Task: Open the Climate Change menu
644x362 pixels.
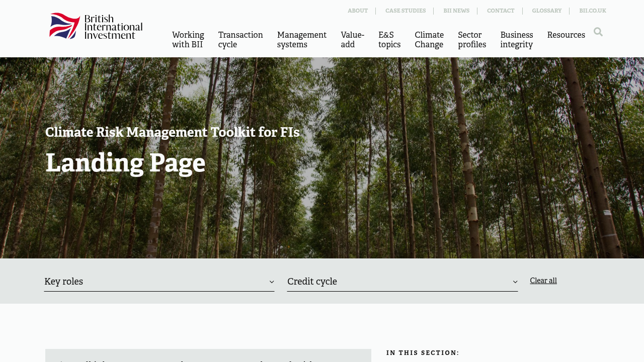Action: click(429, 40)
